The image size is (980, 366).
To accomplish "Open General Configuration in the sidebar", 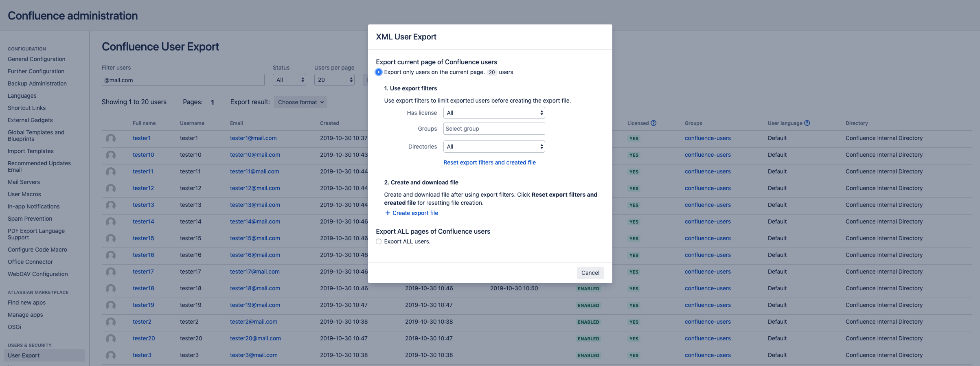I will point(36,59).
